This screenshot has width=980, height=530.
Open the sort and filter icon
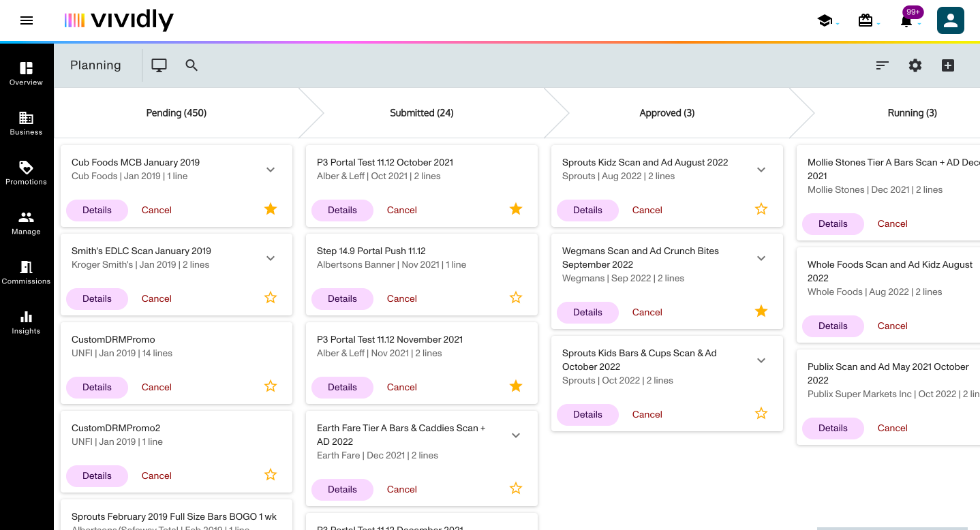tap(883, 65)
